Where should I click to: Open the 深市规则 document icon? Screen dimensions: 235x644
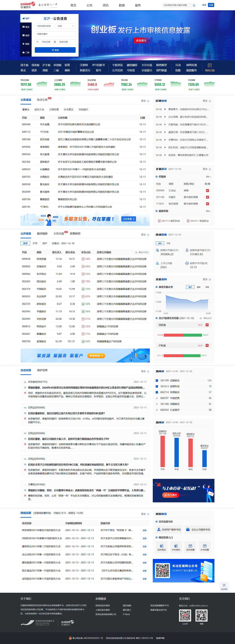point(162,546)
